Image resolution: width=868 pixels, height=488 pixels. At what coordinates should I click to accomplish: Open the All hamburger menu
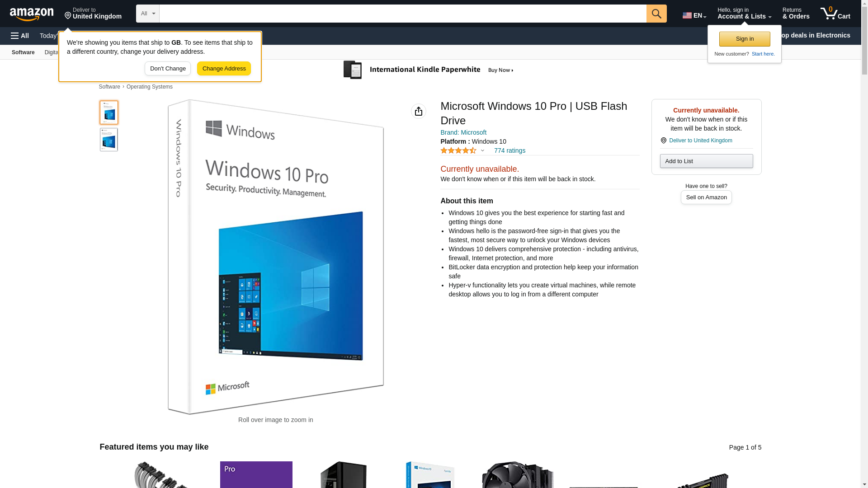point(20,36)
